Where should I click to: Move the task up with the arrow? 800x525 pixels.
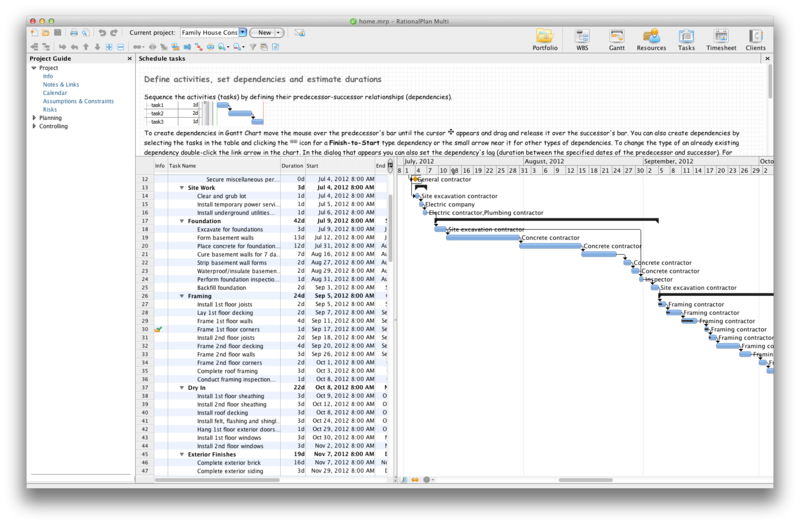pyautogui.click(x=86, y=47)
